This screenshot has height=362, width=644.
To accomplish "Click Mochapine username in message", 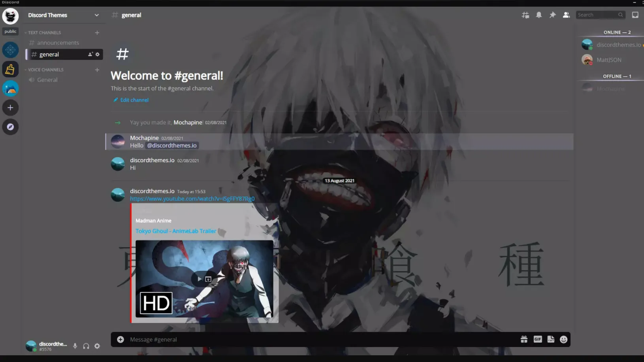I will [x=144, y=138].
